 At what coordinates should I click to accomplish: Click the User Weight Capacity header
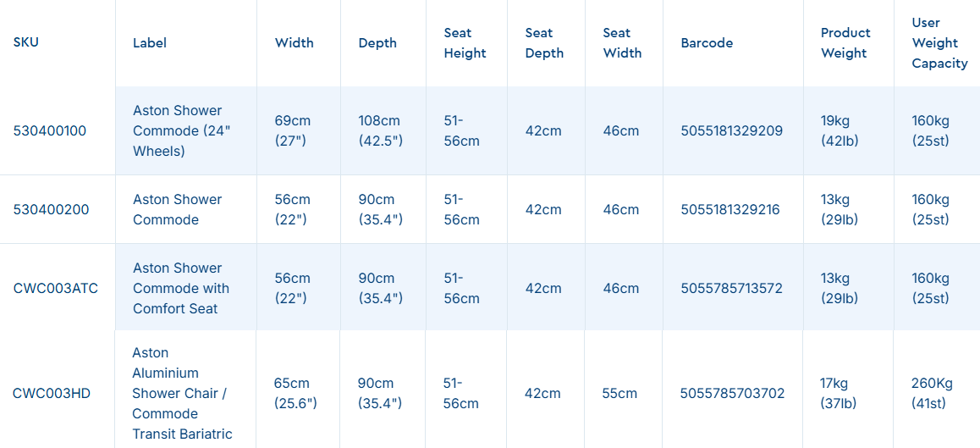coord(939,43)
